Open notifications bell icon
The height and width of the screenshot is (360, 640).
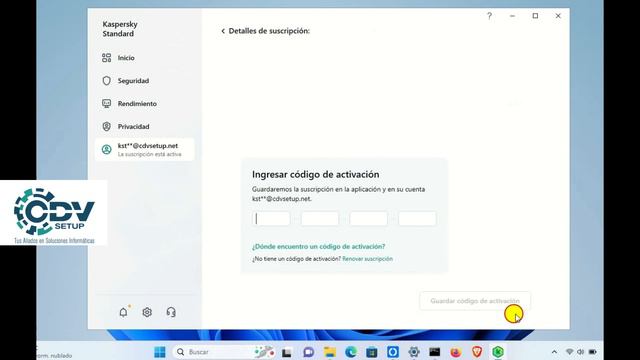click(x=123, y=312)
